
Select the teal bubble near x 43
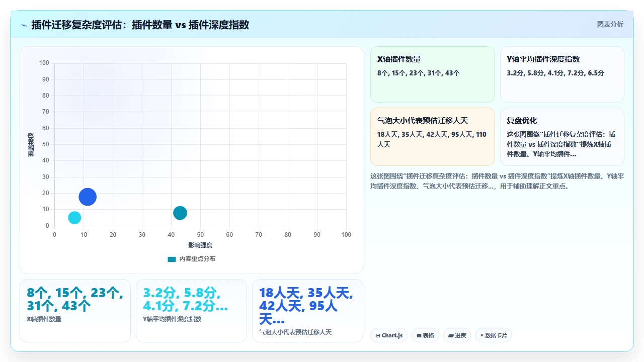(x=180, y=213)
